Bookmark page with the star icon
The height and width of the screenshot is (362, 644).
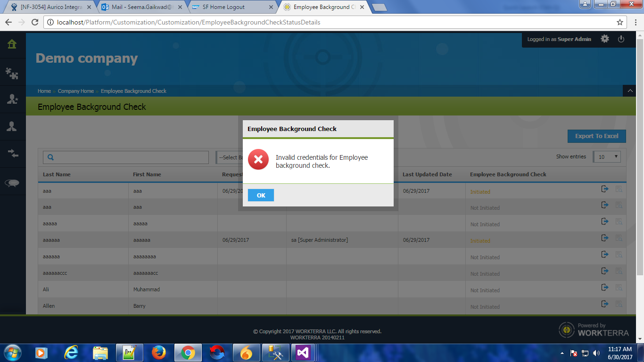click(x=619, y=22)
